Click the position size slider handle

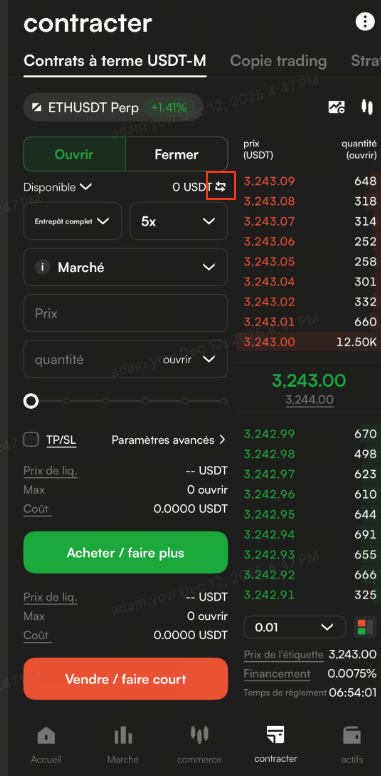(31, 401)
